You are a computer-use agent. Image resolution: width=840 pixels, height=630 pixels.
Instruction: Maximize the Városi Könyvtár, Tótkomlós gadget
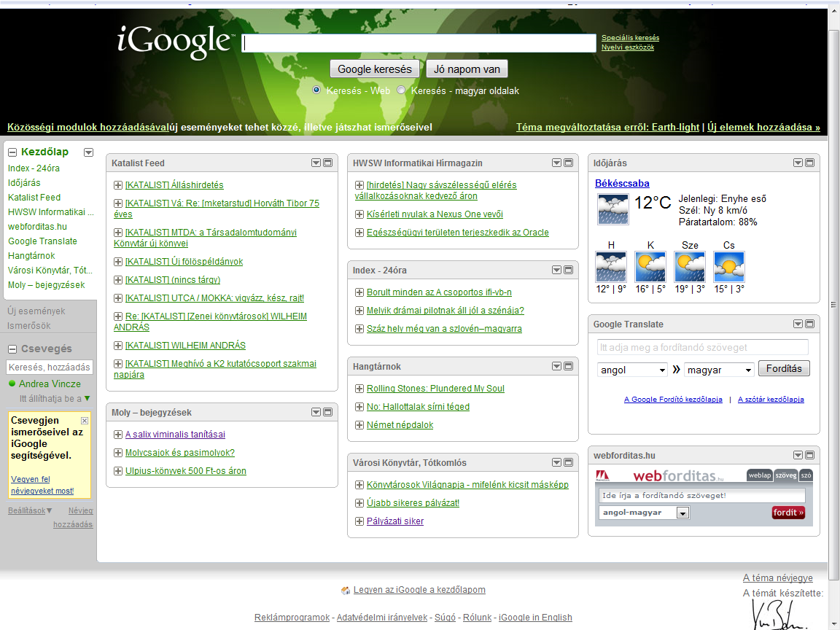(x=569, y=462)
